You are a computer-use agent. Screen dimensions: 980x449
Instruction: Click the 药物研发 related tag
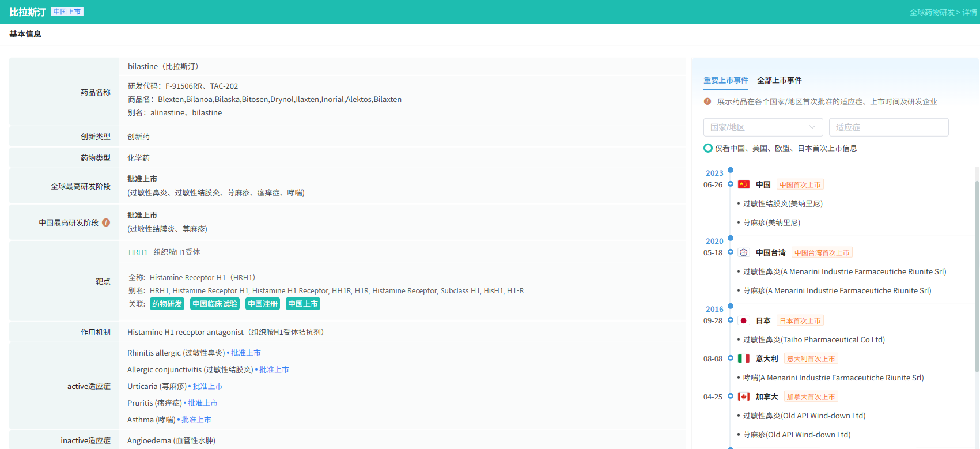tap(167, 304)
